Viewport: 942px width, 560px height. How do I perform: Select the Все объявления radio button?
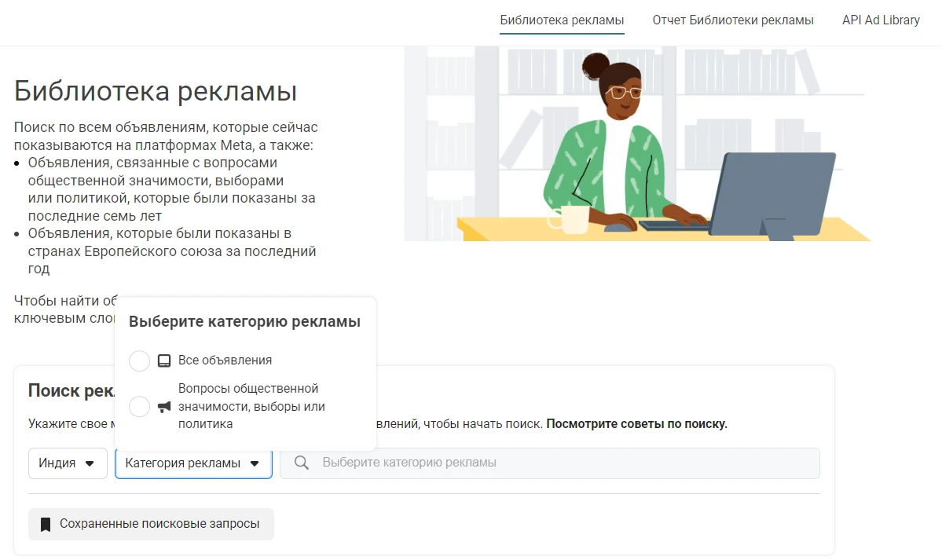139,361
